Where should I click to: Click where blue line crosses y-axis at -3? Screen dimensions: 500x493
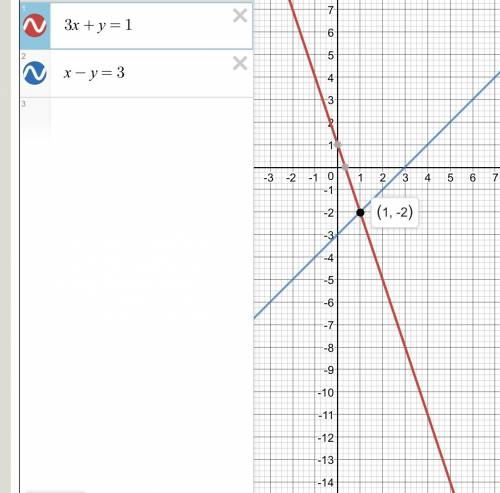pos(338,235)
